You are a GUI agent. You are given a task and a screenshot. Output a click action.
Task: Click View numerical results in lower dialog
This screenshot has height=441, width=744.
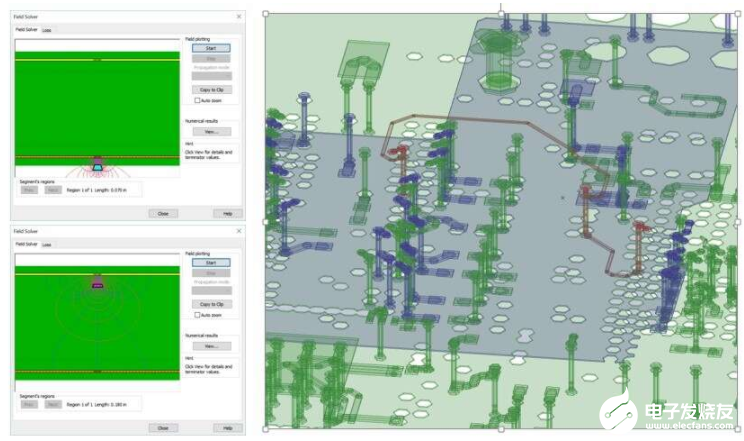(212, 346)
